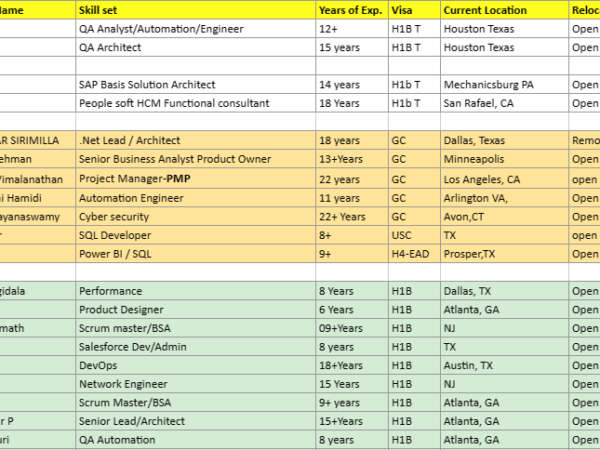Screen dimensions: 600x450
Task: Click the "Power BI / SQL" cell
Action: pyautogui.click(x=114, y=254)
